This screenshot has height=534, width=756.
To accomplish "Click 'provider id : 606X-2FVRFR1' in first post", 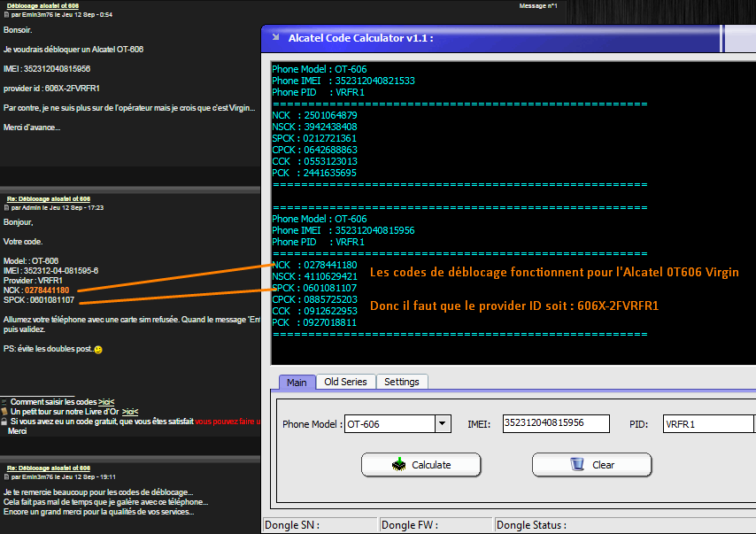I will point(51,89).
